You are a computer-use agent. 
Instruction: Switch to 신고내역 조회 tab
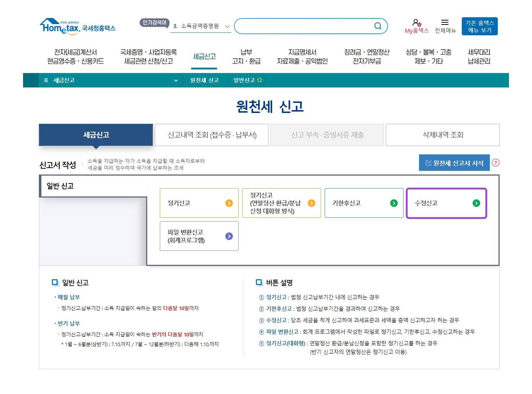(x=212, y=135)
